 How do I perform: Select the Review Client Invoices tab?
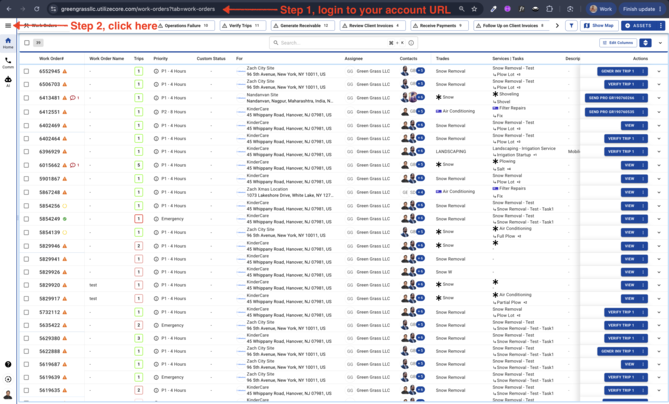[372, 26]
